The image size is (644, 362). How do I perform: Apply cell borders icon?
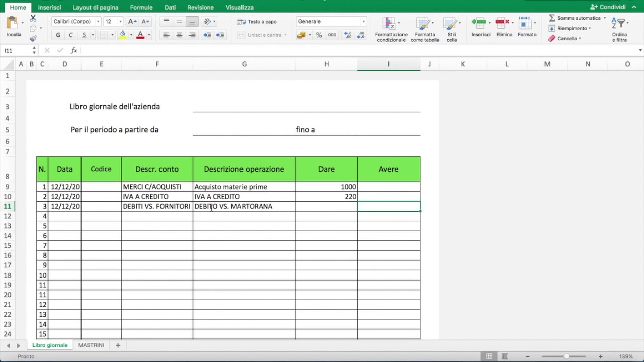click(x=103, y=35)
